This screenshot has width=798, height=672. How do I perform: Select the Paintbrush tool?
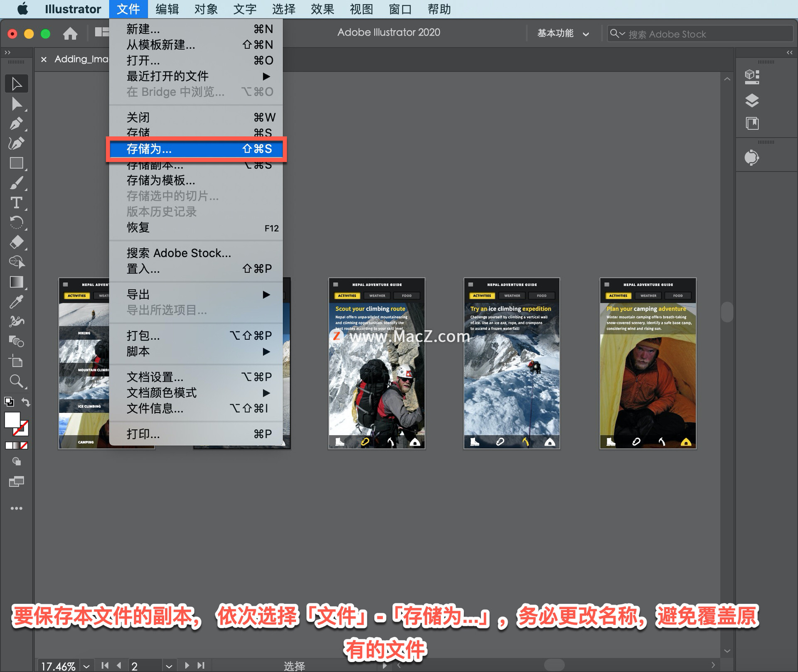tap(16, 183)
